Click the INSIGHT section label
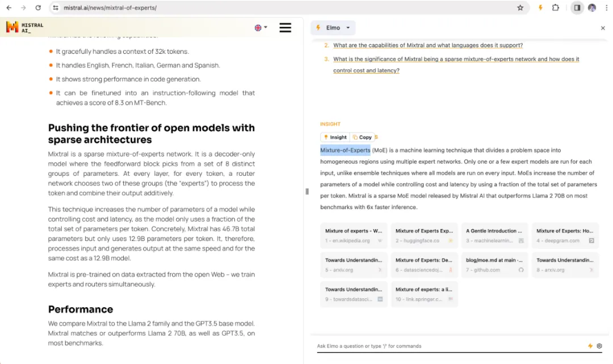This screenshot has height=364, width=613. (x=330, y=124)
